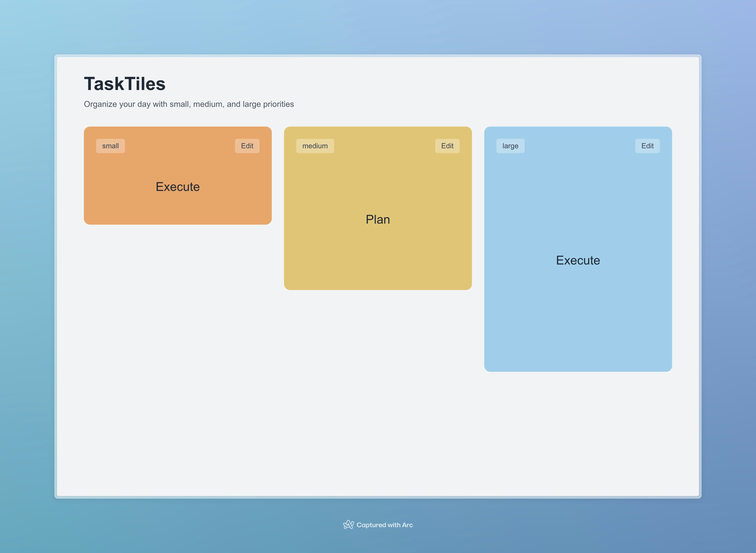Click Edit on the medium yellow tile
The height and width of the screenshot is (553, 756).
click(447, 146)
